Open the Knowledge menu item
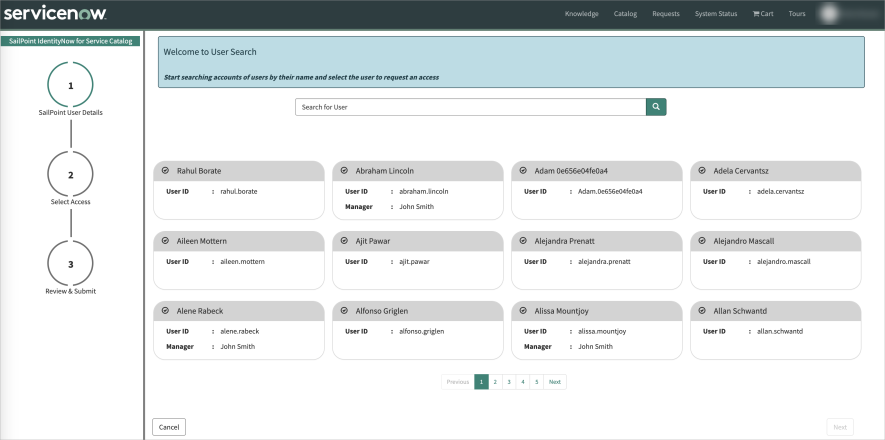This screenshot has width=885, height=440. point(581,14)
